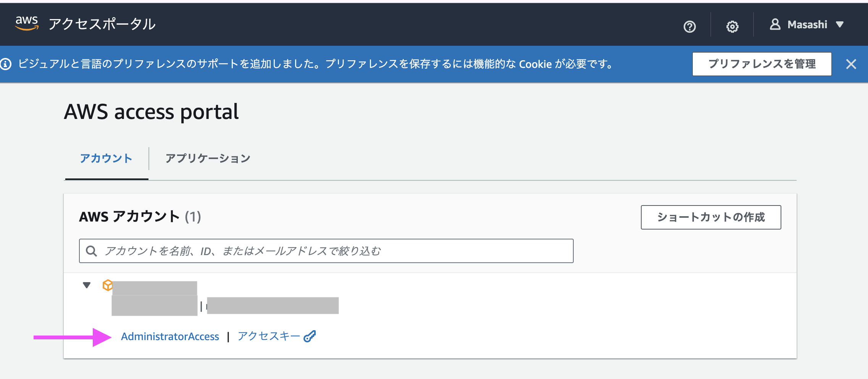Collapse the AWS account row triangle
This screenshot has height=379, width=868.
(87, 285)
